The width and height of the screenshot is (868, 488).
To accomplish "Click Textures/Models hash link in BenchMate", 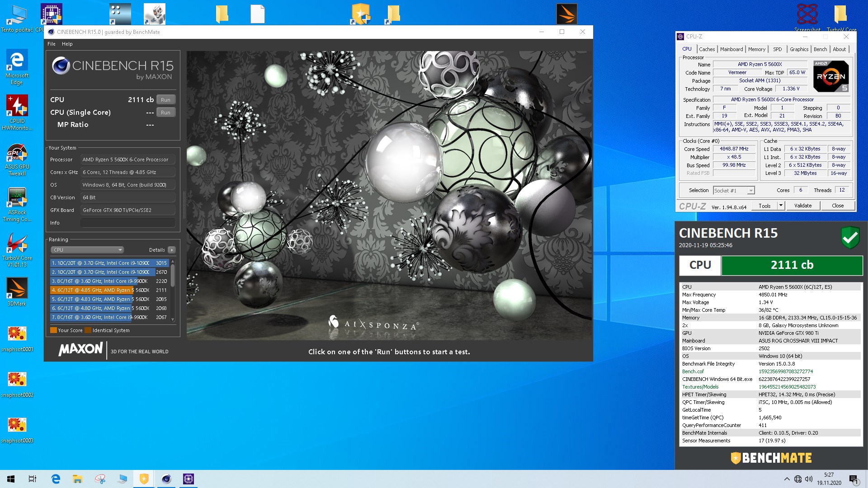I will click(x=787, y=387).
